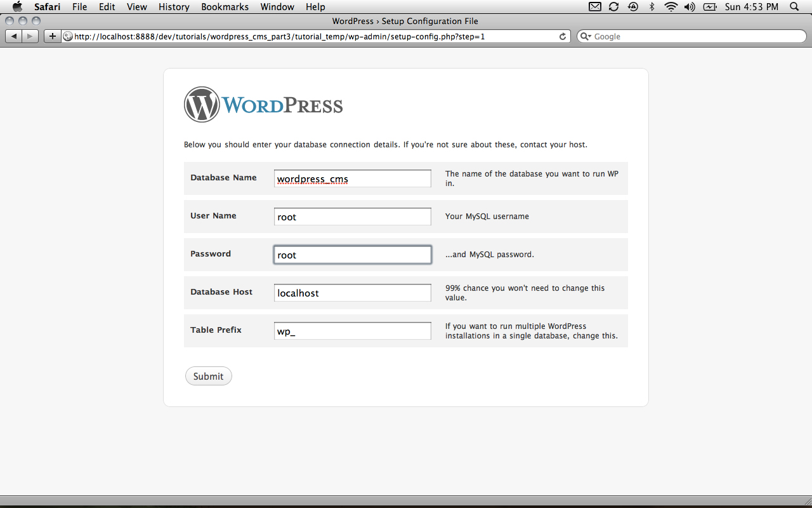This screenshot has width=812, height=508.
Task: Open the Google search magnifier dropdown
Action: tap(586, 36)
